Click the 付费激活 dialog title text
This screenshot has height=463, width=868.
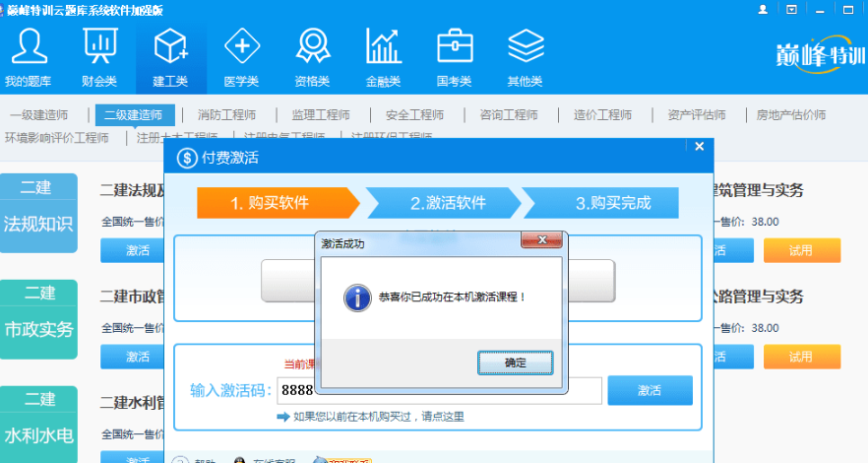click(x=230, y=159)
